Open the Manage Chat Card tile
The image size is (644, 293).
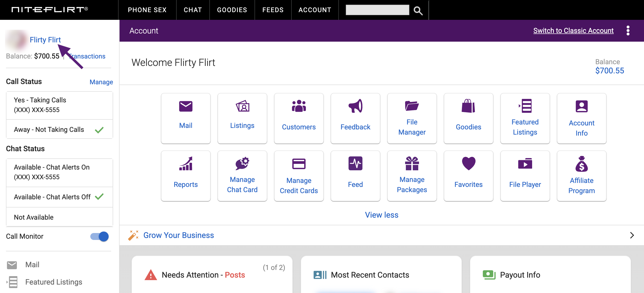coord(242,176)
